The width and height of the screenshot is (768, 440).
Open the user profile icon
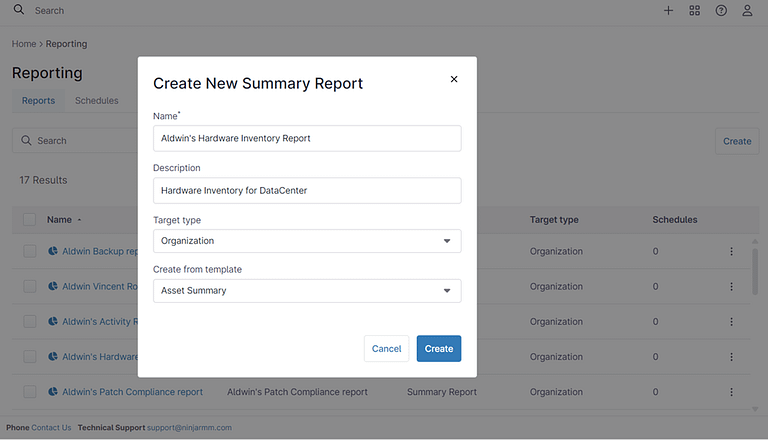tap(747, 10)
